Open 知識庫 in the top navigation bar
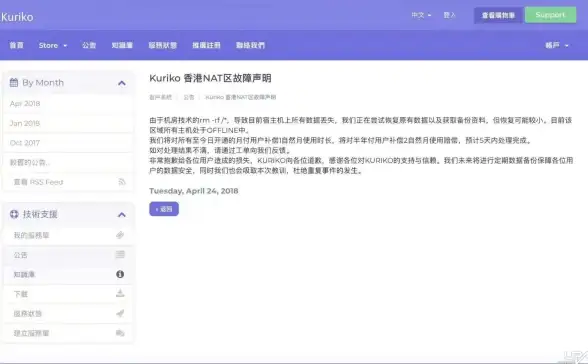 [x=122, y=45]
